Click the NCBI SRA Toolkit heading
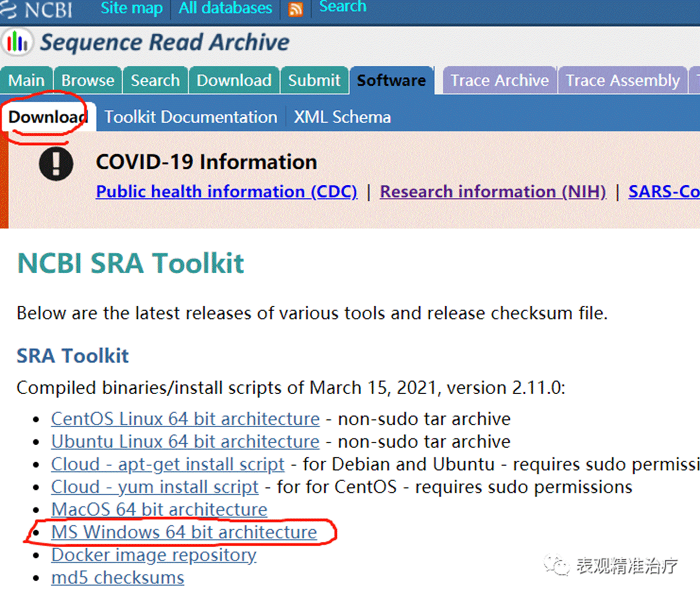 pyautogui.click(x=130, y=263)
